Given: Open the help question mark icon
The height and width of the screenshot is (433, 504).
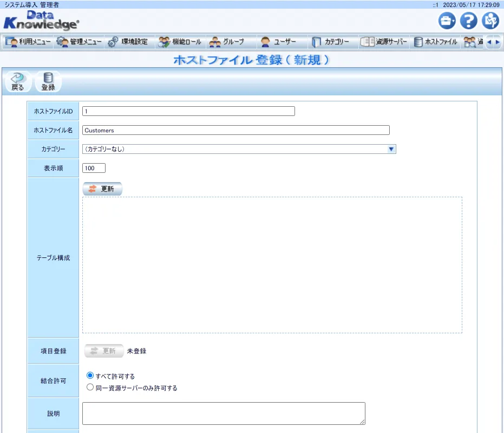Looking at the screenshot, I should [468, 21].
